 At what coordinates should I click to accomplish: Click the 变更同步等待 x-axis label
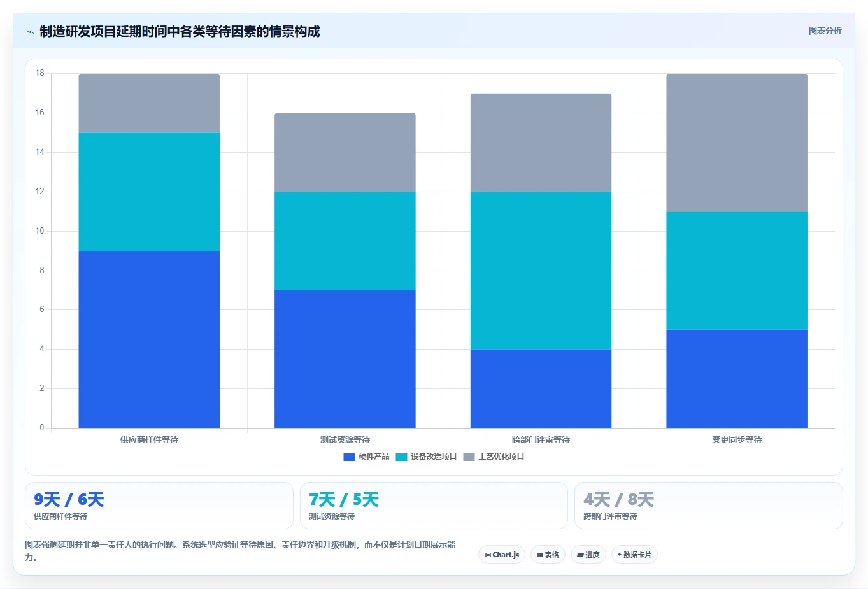(x=737, y=439)
